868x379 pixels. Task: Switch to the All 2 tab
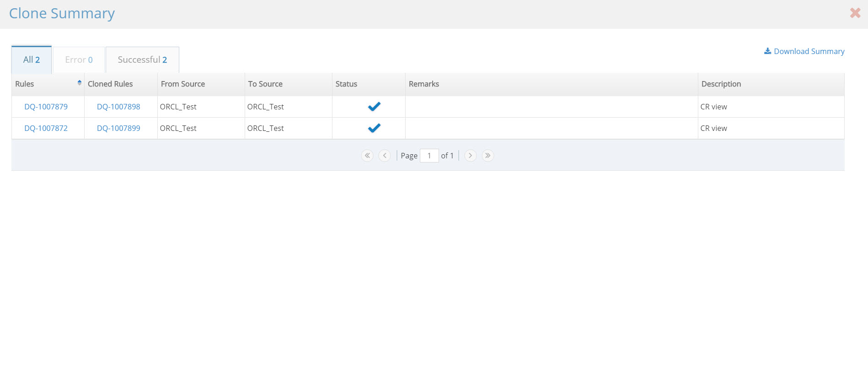pos(32,60)
